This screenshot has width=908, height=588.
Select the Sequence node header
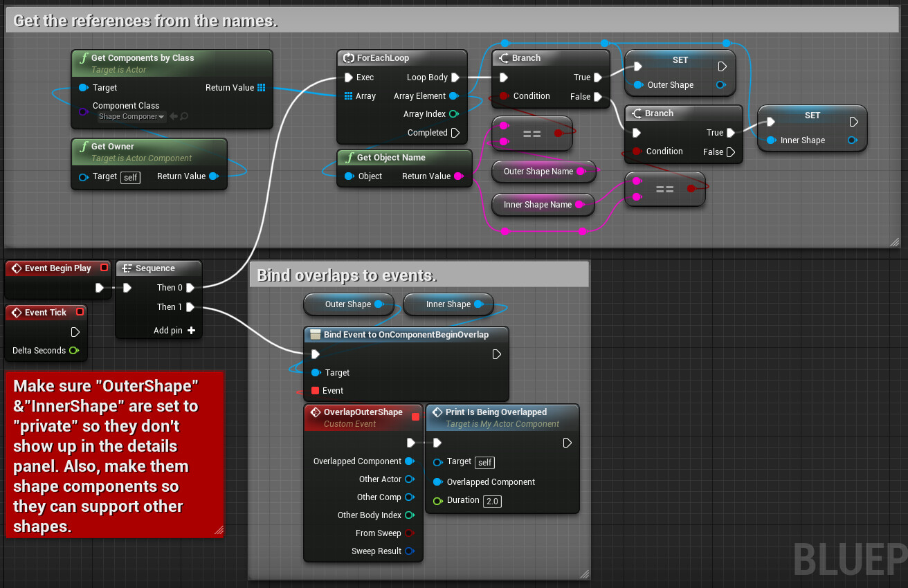click(158, 268)
